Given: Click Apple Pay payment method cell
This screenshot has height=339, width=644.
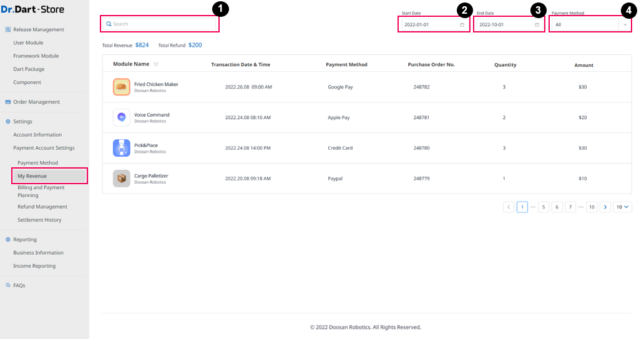Looking at the screenshot, I should (x=338, y=117).
